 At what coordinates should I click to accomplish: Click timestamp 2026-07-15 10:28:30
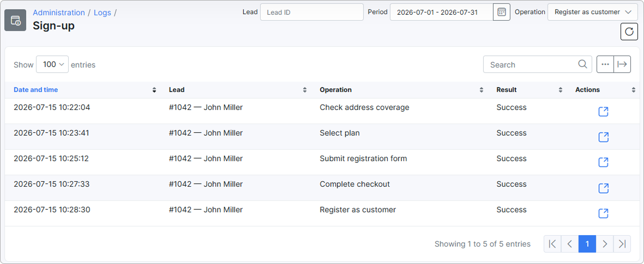[x=52, y=210]
